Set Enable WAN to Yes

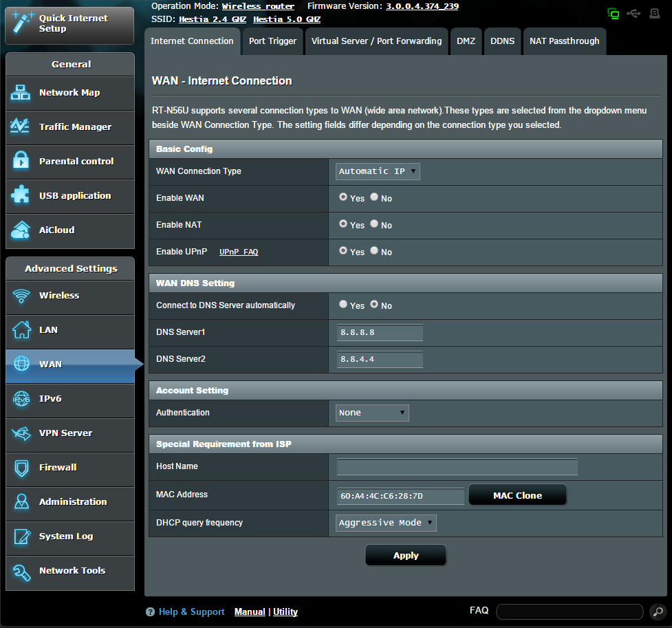tap(343, 197)
